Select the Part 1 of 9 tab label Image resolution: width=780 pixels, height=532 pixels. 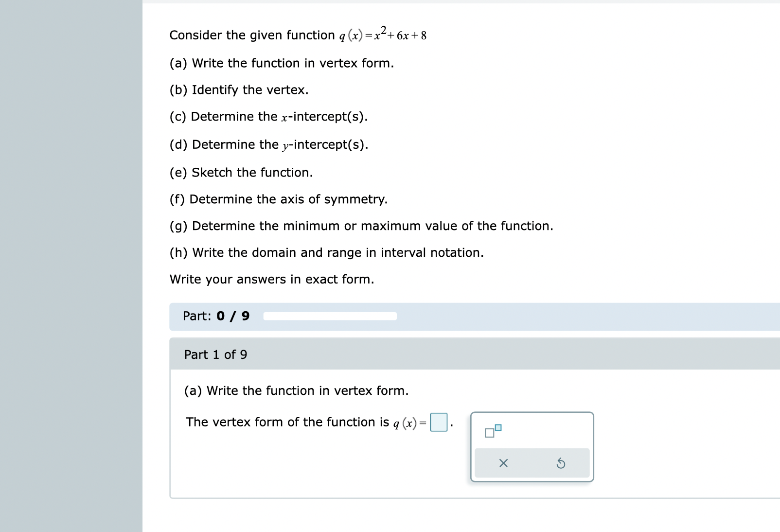click(x=215, y=355)
